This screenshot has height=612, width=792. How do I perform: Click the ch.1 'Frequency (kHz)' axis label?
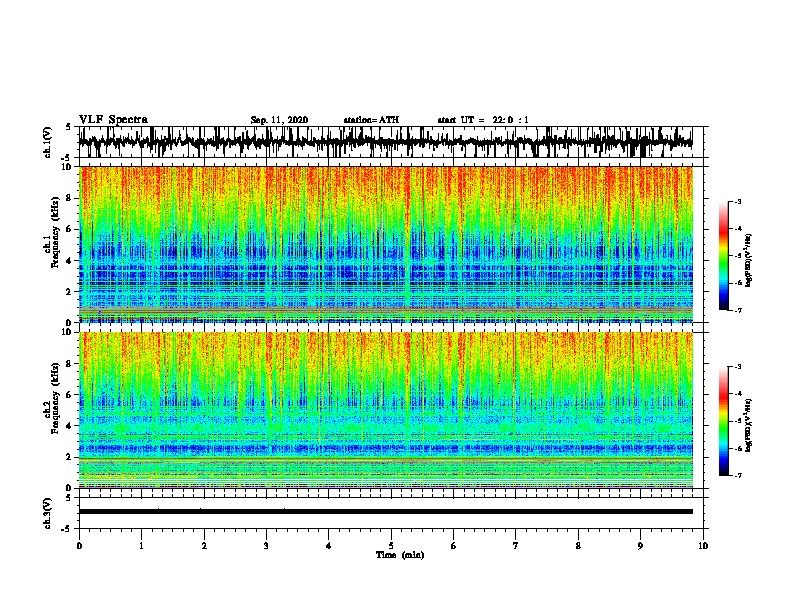pos(55,232)
